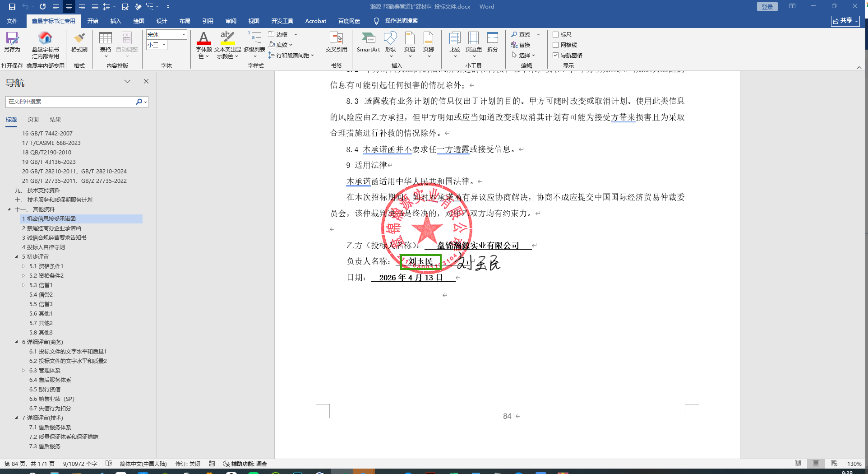The image size is (868, 474).
Task: Insert a SmartArt graphic
Action: (x=368, y=42)
